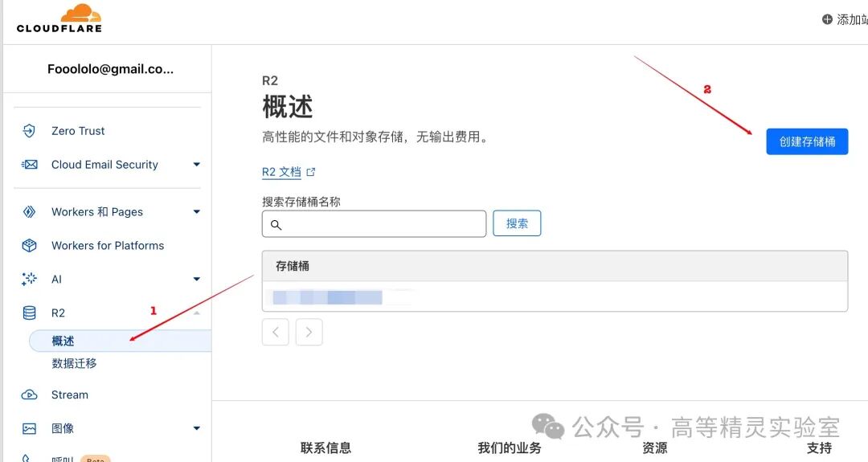868x462 pixels.
Task: Click the 存储桶 column header
Action: pos(293,266)
